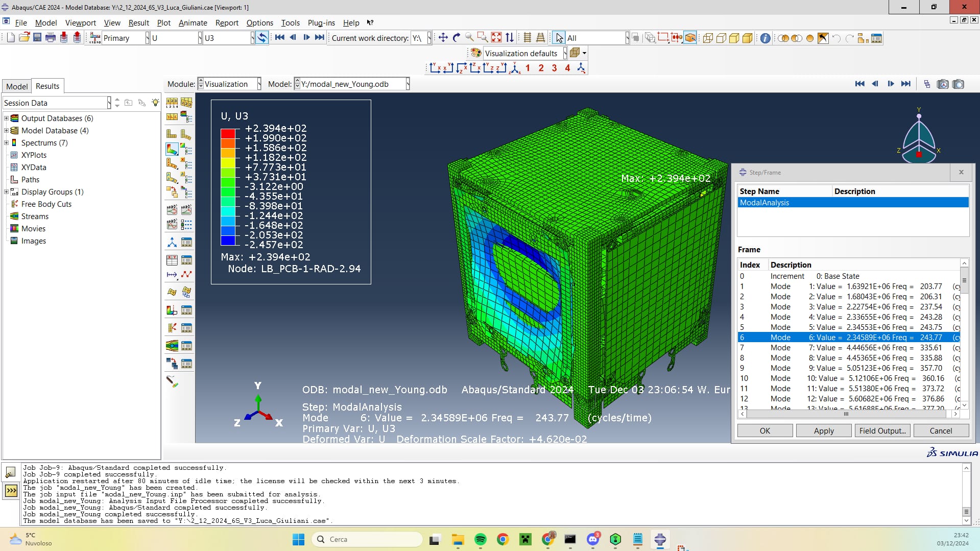Open the Animate menu

tap(193, 22)
